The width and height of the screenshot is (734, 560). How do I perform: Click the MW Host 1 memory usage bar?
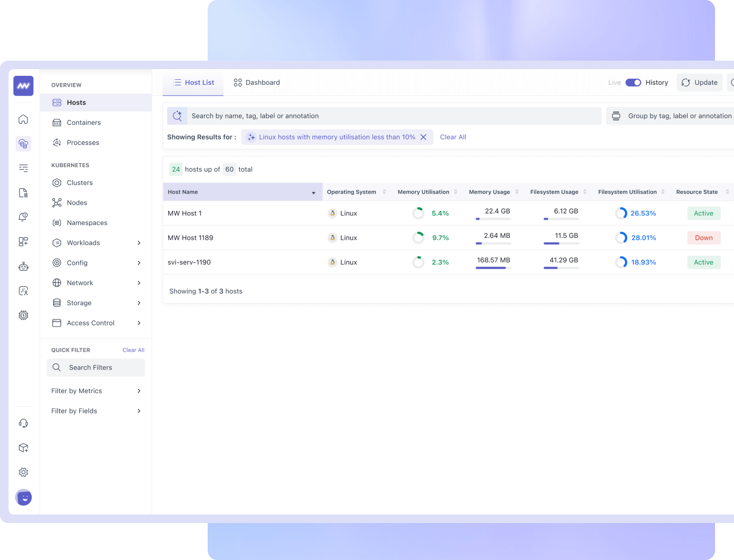point(493,219)
